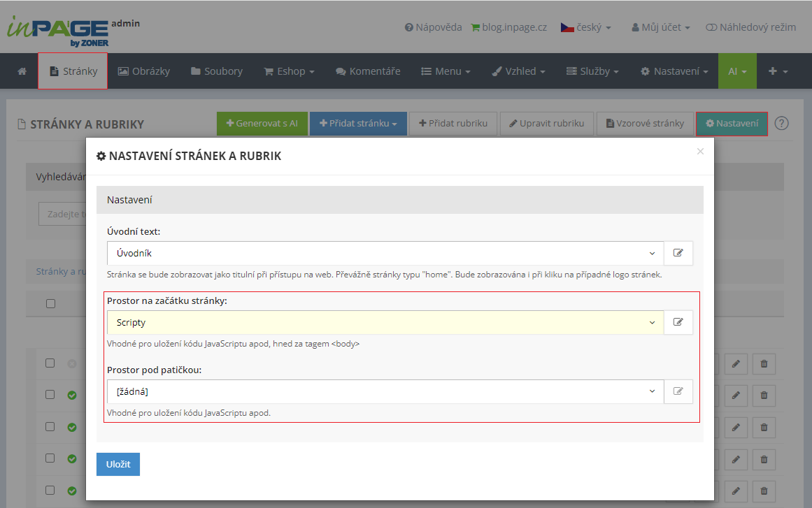Click the Generovat s AI button
Viewport: 812px width, 508px height.
pos(262,124)
